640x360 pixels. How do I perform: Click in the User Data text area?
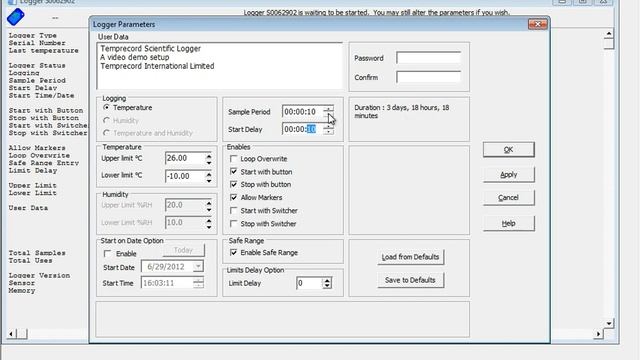click(x=220, y=66)
